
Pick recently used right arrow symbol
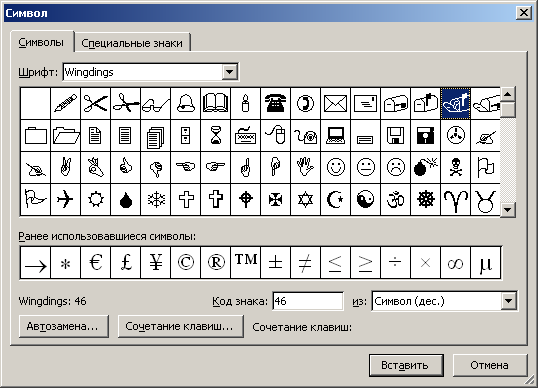point(36,263)
